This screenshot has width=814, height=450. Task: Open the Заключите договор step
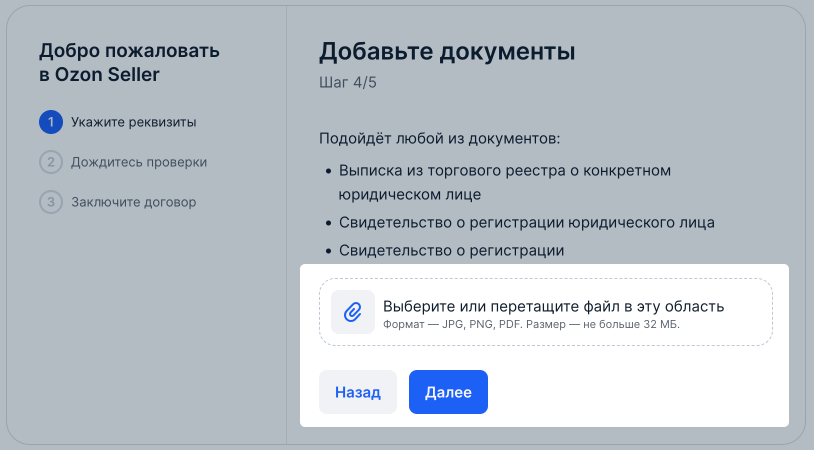(x=133, y=202)
